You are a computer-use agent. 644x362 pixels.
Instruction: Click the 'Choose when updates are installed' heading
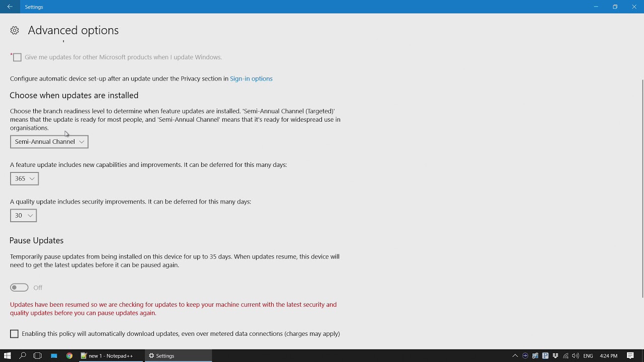pyautogui.click(x=74, y=95)
